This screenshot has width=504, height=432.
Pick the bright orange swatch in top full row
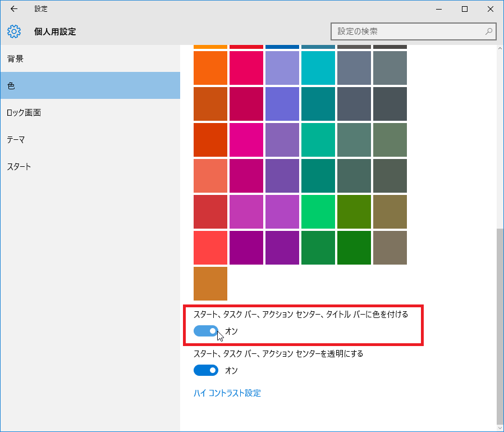(210, 68)
